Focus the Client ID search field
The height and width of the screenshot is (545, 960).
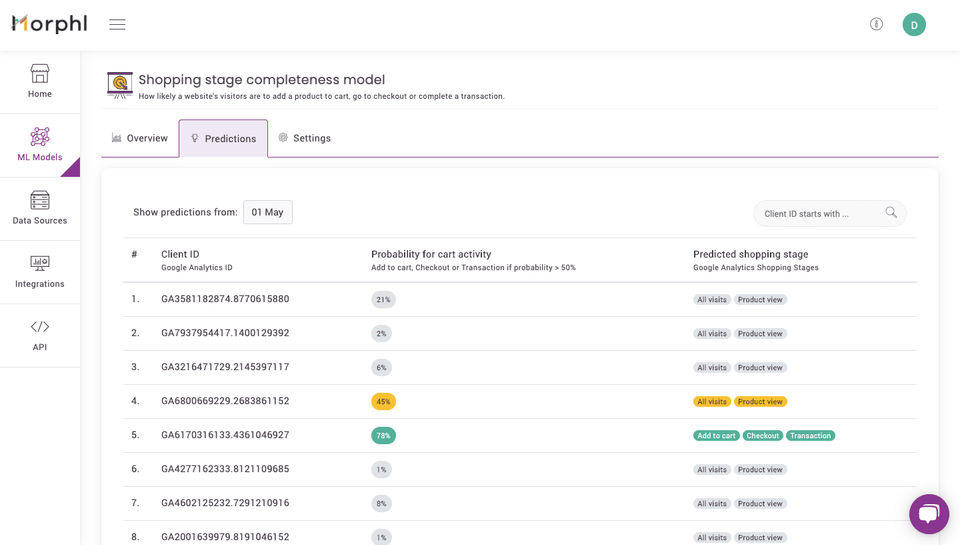[815, 213]
